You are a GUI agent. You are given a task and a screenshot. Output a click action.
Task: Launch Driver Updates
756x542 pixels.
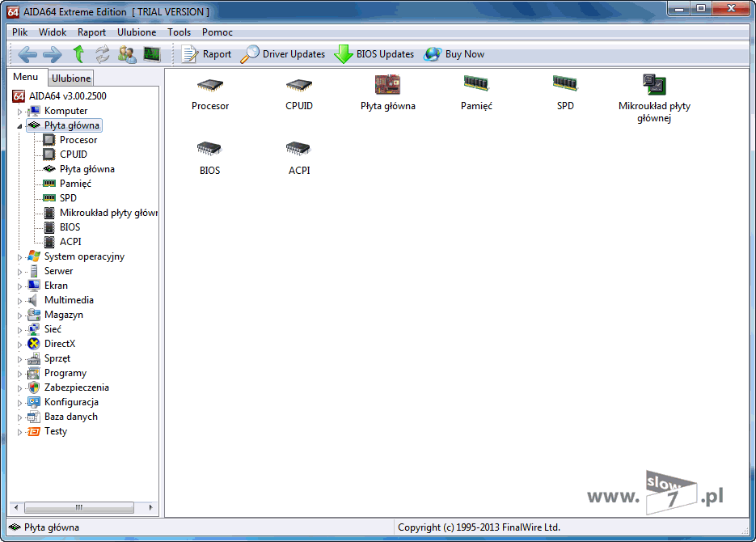[282, 54]
